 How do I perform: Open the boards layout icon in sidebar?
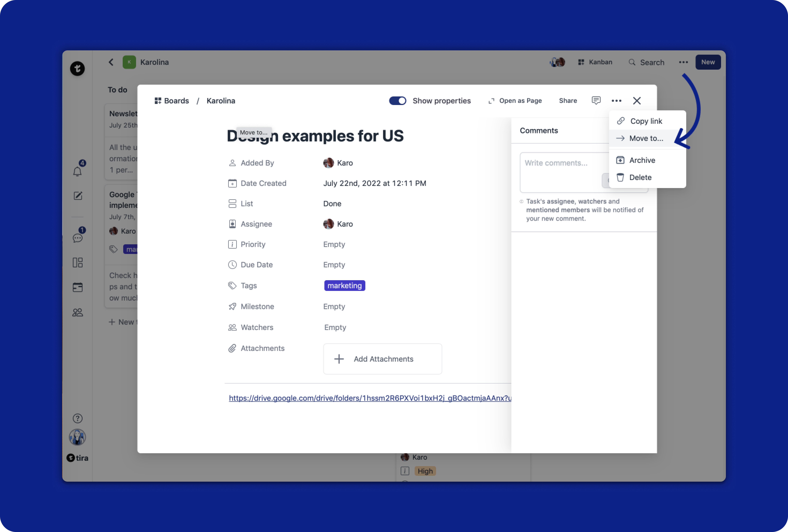tap(78, 262)
